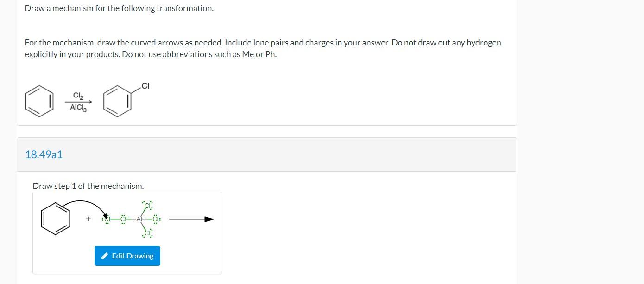Click inside the mechanism drawing answer box
644x284 pixels.
127,232
